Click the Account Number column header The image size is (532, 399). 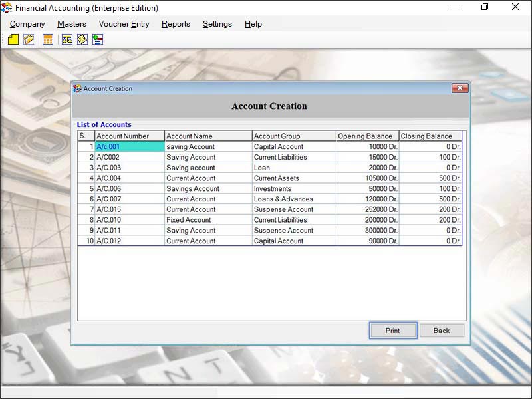[x=130, y=136]
